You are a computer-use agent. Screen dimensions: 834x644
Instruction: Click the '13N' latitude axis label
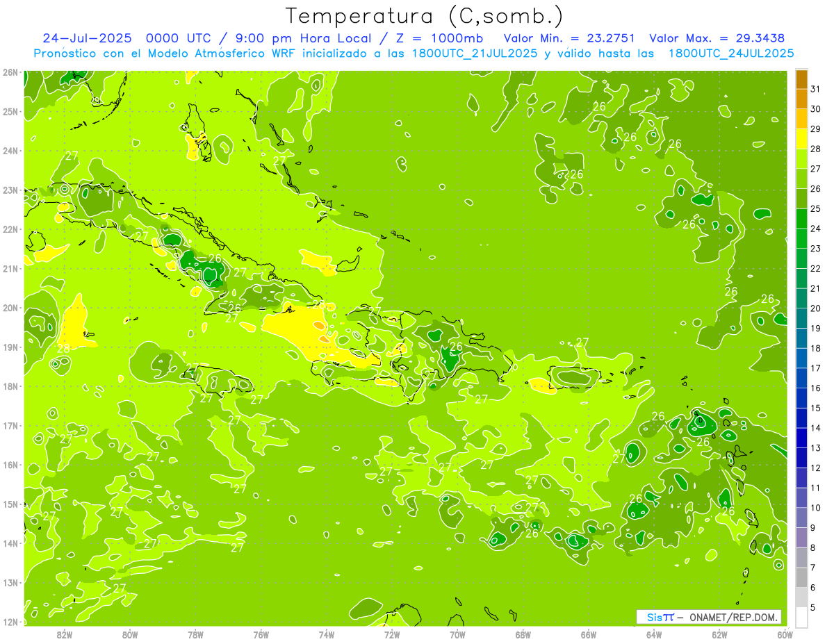click(x=10, y=582)
